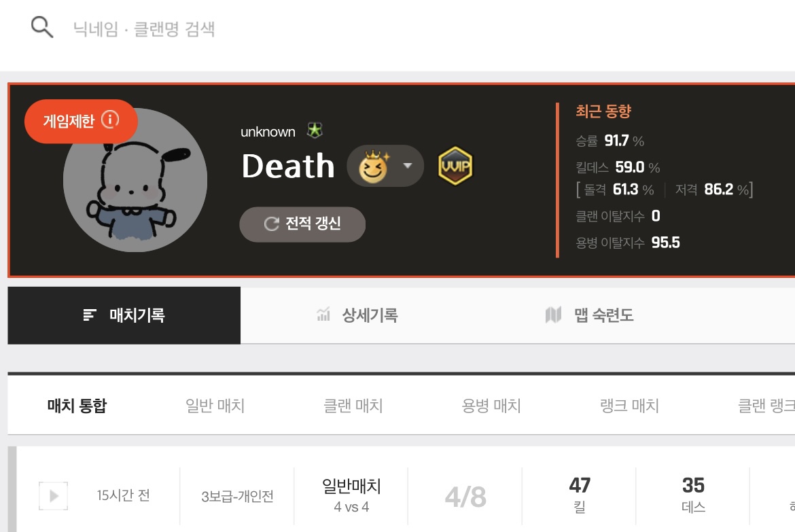Filter by 클랜 매치
Viewport: 795px width, 532px height.
point(353,406)
